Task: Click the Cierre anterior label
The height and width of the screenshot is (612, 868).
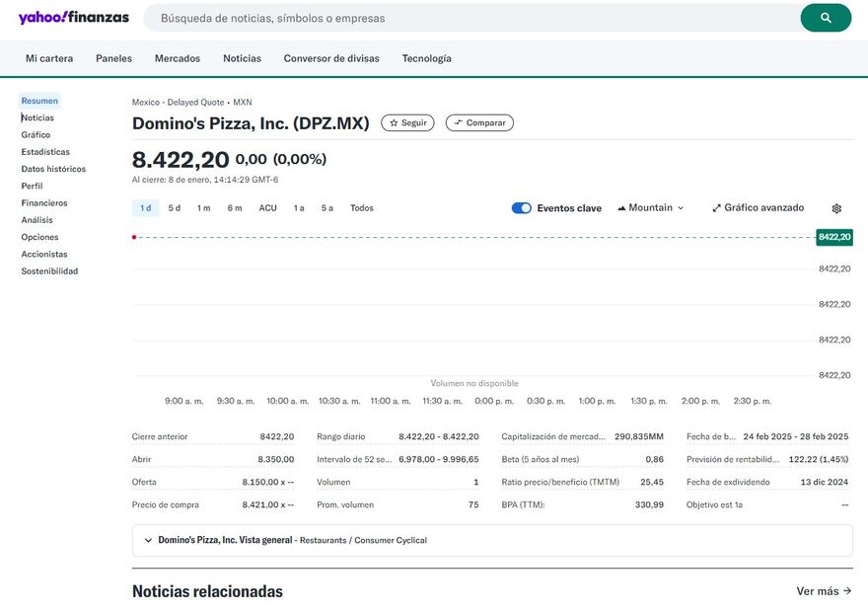Action: pyautogui.click(x=160, y=436)
